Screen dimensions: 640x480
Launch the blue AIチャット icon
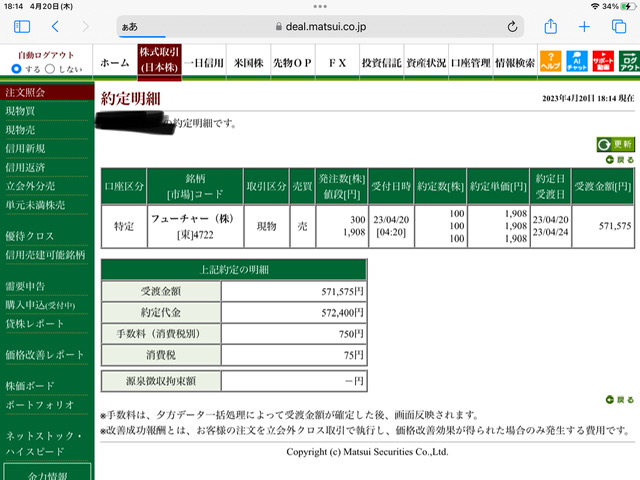(577, 61)
